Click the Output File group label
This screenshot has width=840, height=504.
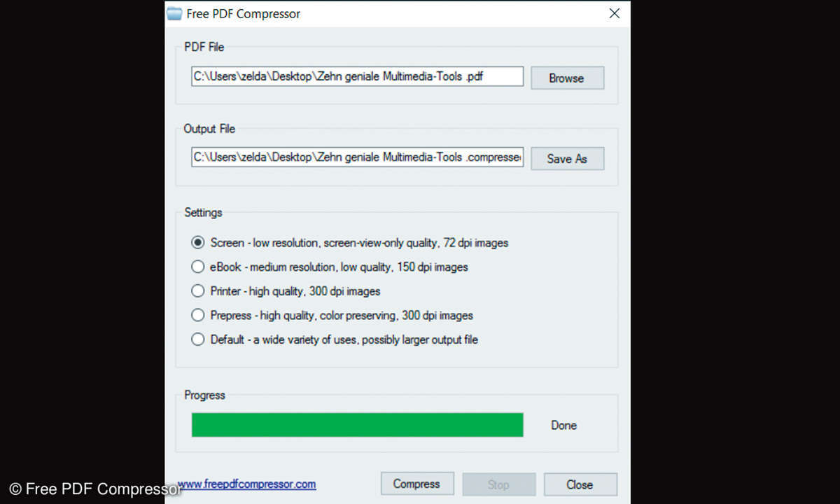coord(209,129)
